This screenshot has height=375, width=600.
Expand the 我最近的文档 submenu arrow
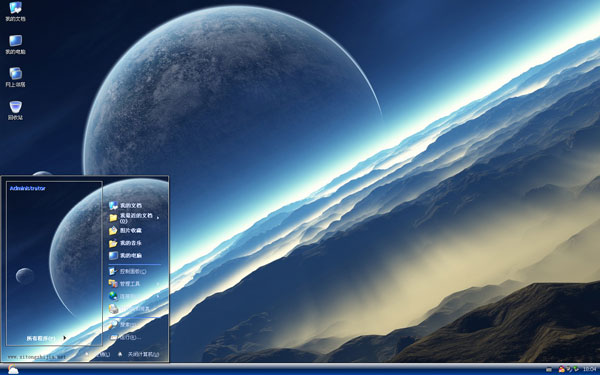click(158, 218)
